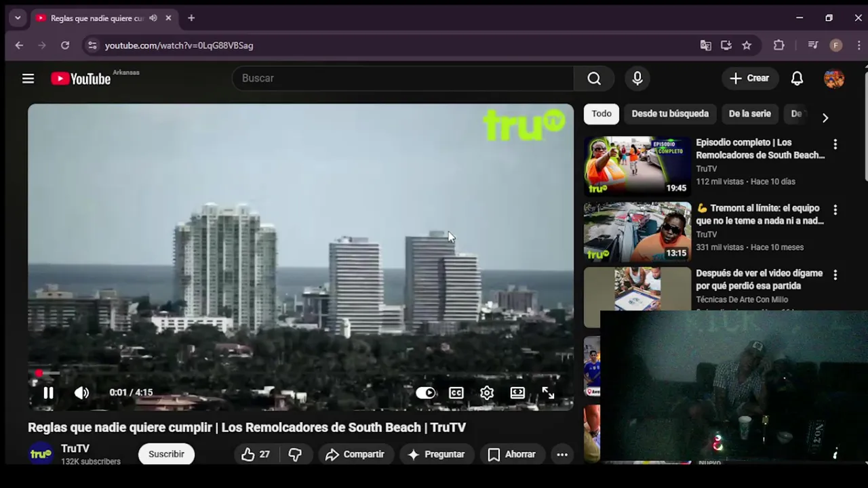Open media control icon in toolbar
Screen dimensions: 868x488
[x=813, y=45]
